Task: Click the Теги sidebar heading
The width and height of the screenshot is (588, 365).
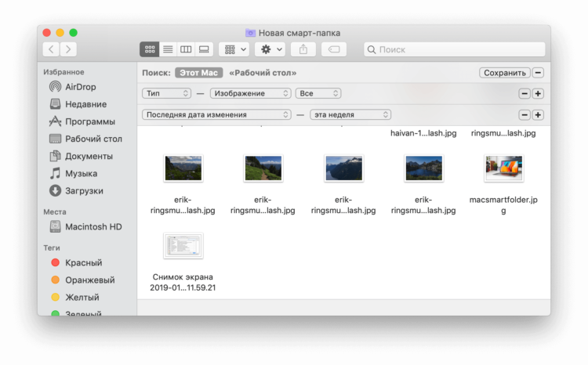Action: (52, 248)
